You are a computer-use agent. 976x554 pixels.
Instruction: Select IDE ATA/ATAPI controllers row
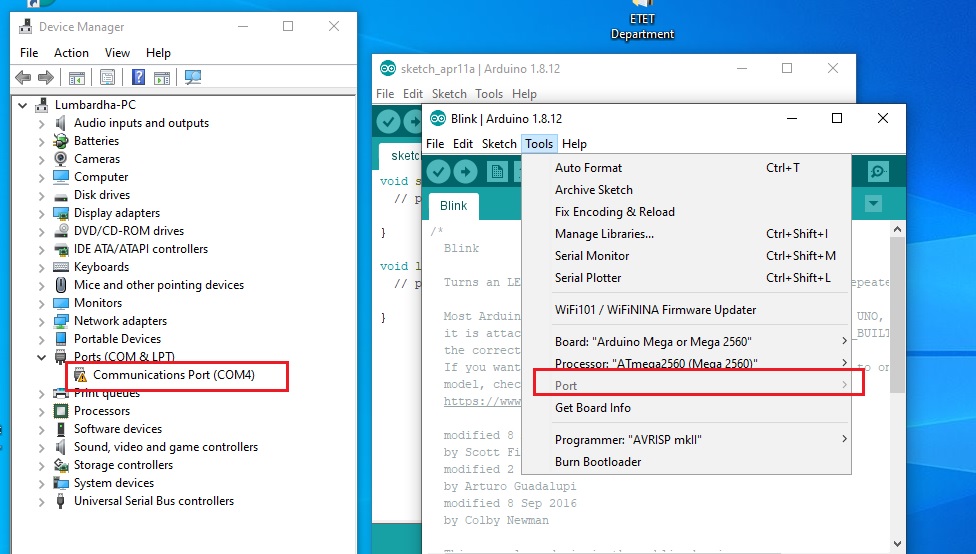click(141, 249)
